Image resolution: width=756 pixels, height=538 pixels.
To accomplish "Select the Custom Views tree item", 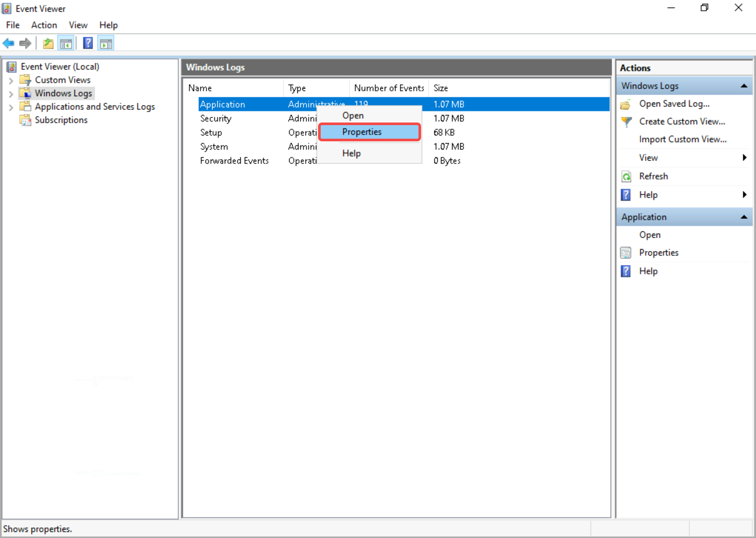I will pyautogui.click(x=63, y=80).
